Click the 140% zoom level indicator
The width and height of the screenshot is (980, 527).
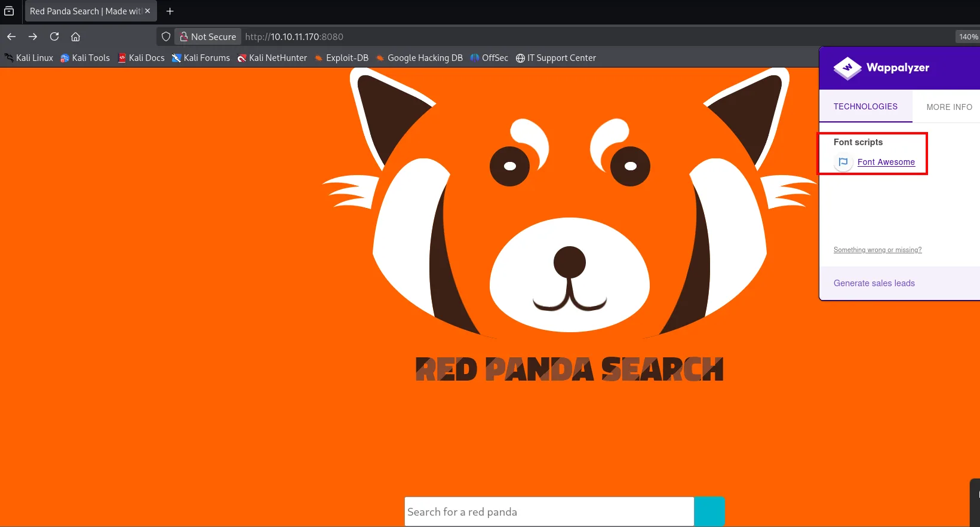[967, 36]
